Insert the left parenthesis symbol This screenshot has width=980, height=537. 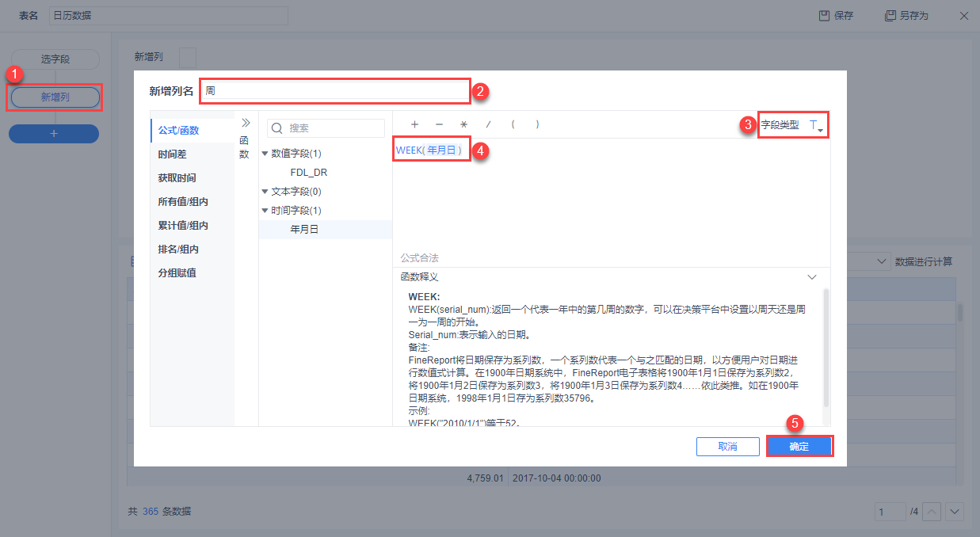tap(513, 124)
